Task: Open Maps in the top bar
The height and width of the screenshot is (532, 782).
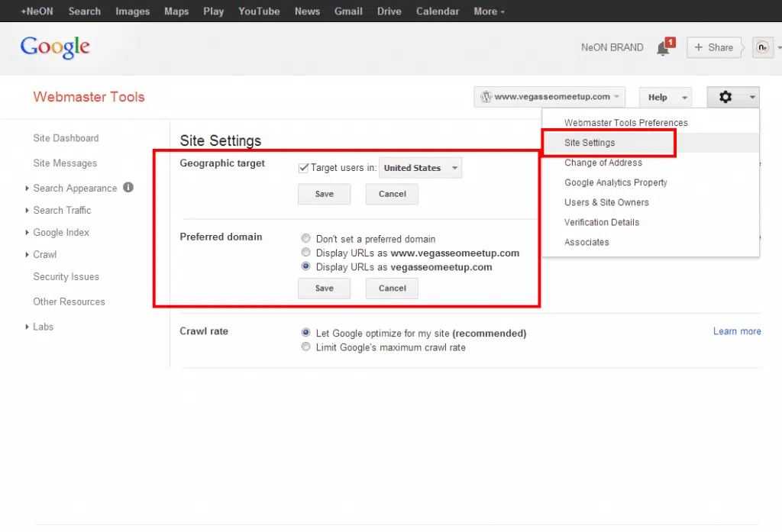Action: pyautogui.click(x=176, y=11)
